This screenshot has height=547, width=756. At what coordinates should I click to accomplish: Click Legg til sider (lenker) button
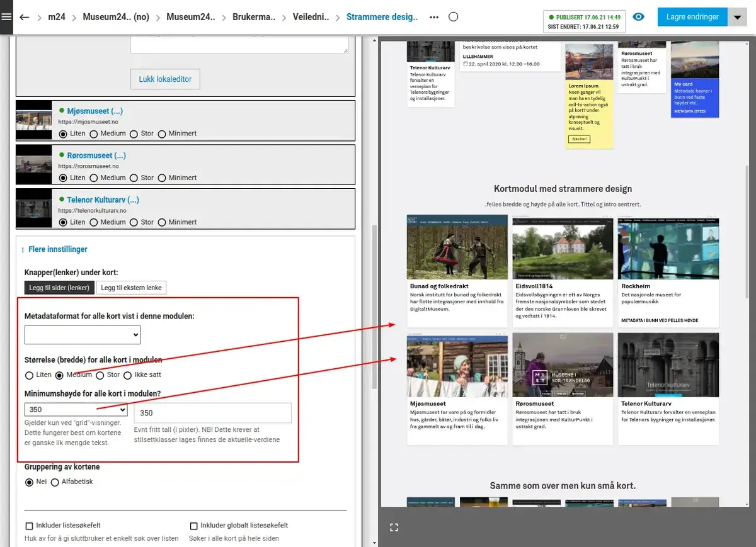60,288
